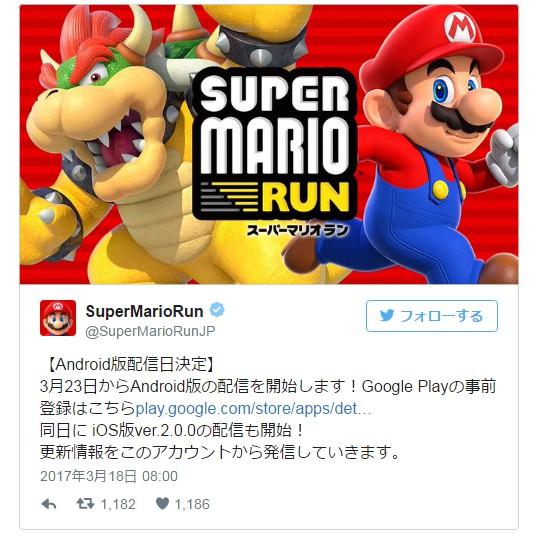Click the SuperMarioRun display name
The image size is (550, 536).
tap(145, 311)
